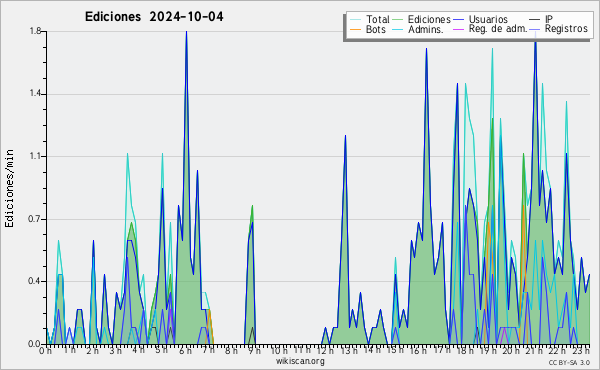Click the y-axis value 1.4

pyautogui.click(x=35, y=94)
